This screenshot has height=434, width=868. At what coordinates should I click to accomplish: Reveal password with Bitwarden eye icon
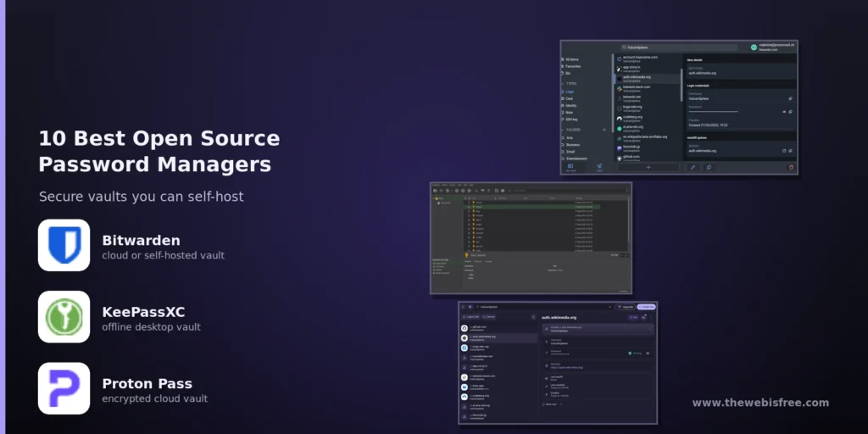pyautogui.click(x=784, y=112)
